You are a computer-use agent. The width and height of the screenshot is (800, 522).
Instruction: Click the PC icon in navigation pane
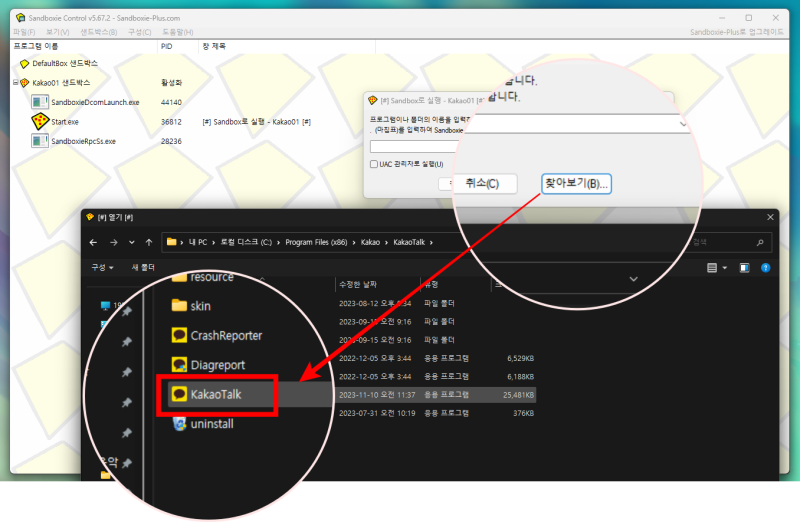(105, 306)
